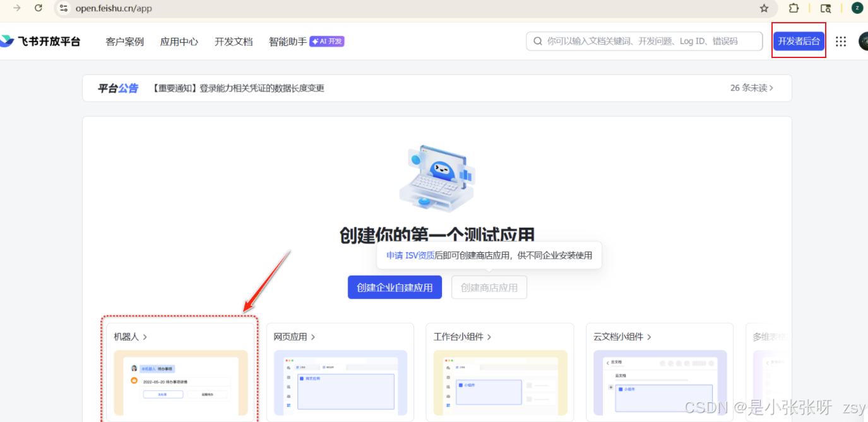Expand the 机器人 card heading
This screenshot has height=422, width=868.
point(131,337)
